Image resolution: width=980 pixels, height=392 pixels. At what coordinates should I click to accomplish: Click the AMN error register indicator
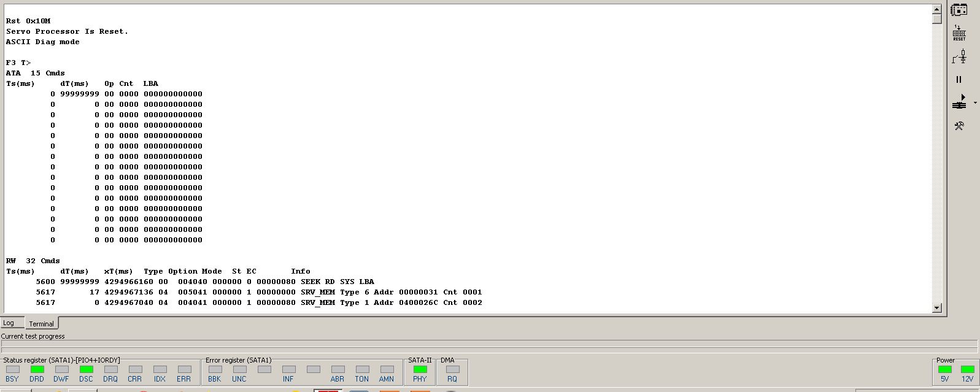tap(387, 369)
